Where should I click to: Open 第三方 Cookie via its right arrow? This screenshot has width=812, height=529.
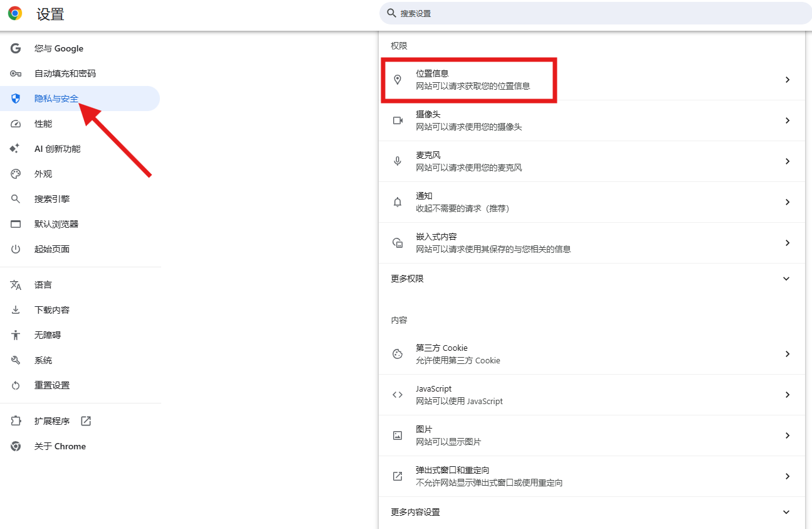(788, 354)
